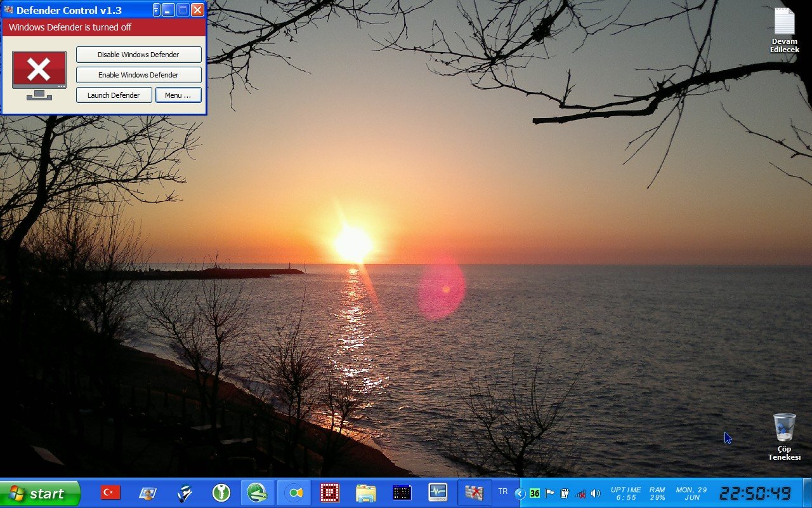Click the Turkish flag taskbar icon

(x=110, y=492)
